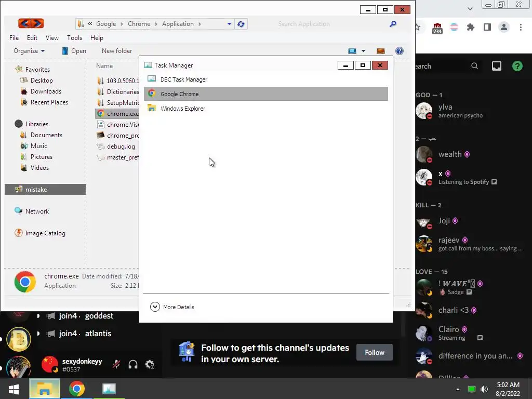Image resolution: width=532 pixels, height=399 pixels.
Task: Open the View menu in Explorer
Action: [x=52, y=37]
